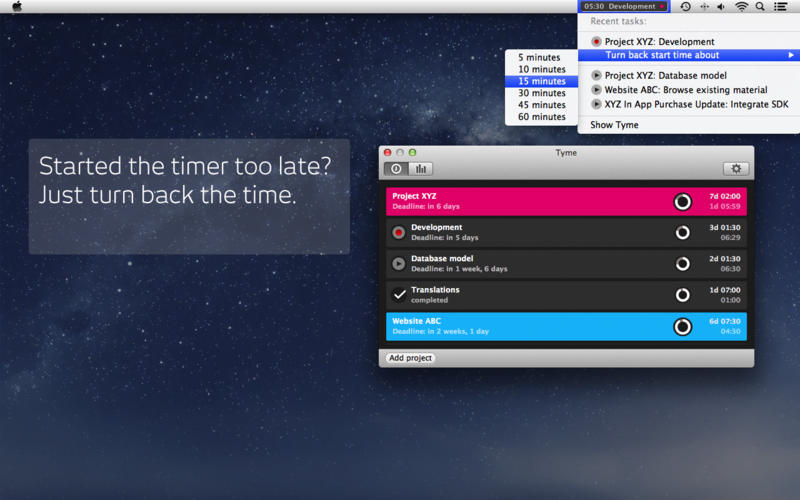Select Project XYZ: Development recent task
The width and height of the screenshot is (800, 500).
tap(689, 42)
